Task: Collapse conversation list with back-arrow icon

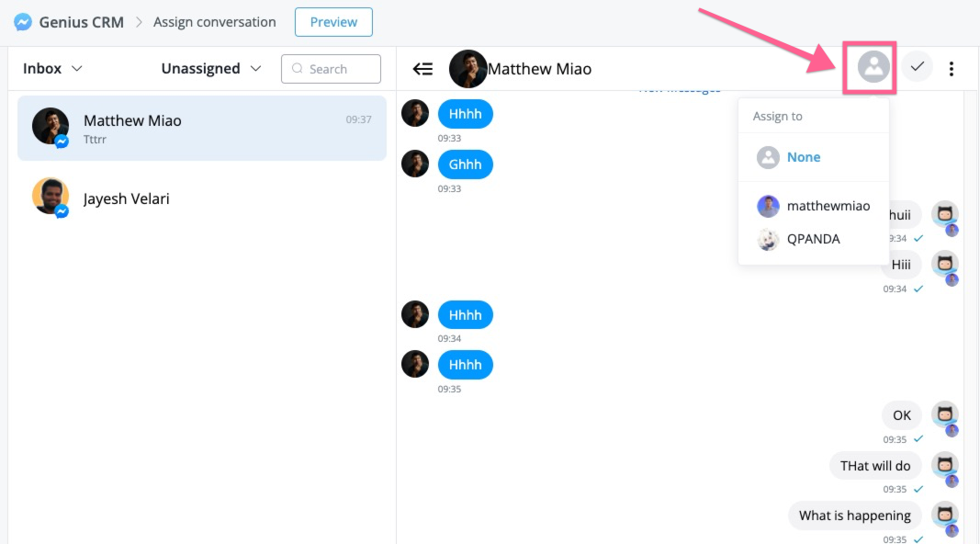Action: pos(422,69)
